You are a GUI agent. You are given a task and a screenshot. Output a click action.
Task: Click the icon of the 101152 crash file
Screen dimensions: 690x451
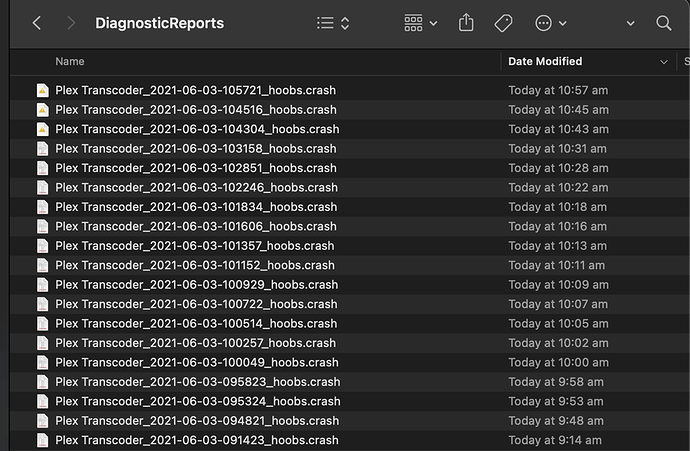click(x=42, y=265)
